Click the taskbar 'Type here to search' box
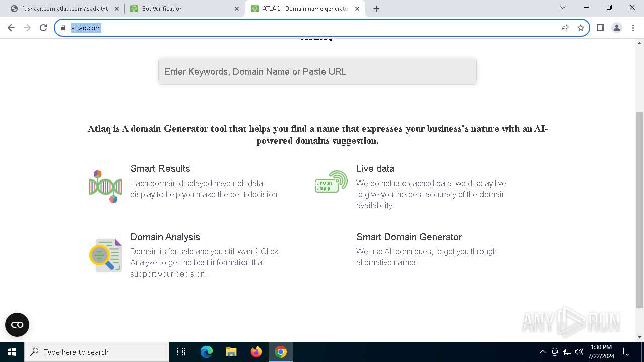The height and width of the screenshot is (362, 644). (x=97, y=352)
